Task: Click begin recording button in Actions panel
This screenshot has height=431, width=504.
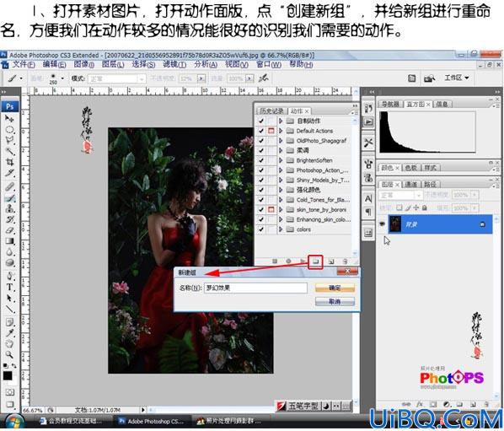Action: click(288, 261)
